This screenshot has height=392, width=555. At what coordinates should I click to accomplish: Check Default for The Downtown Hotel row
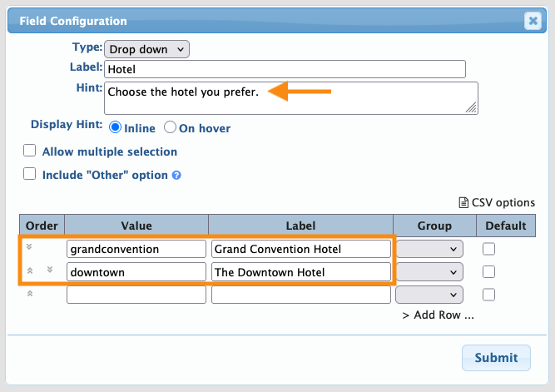488,271
